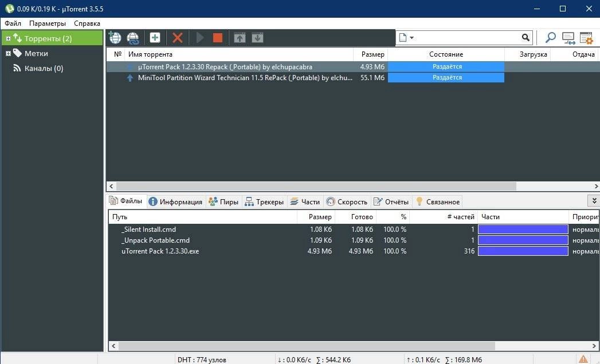Click the remote access toggle icon
Image resolution: width=600 pixels, height=364 pixels.
(x=567, y=37)
